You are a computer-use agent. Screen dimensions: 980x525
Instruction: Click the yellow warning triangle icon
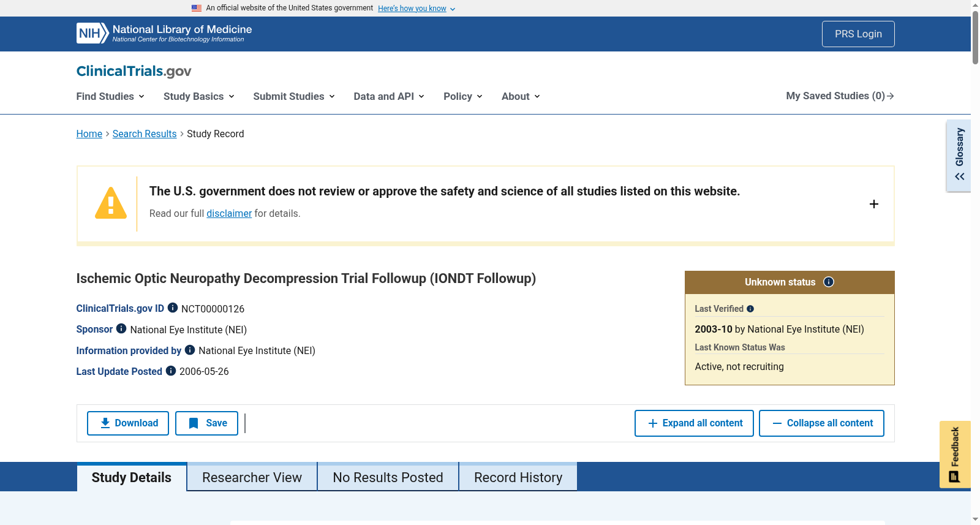coord(111,203)
